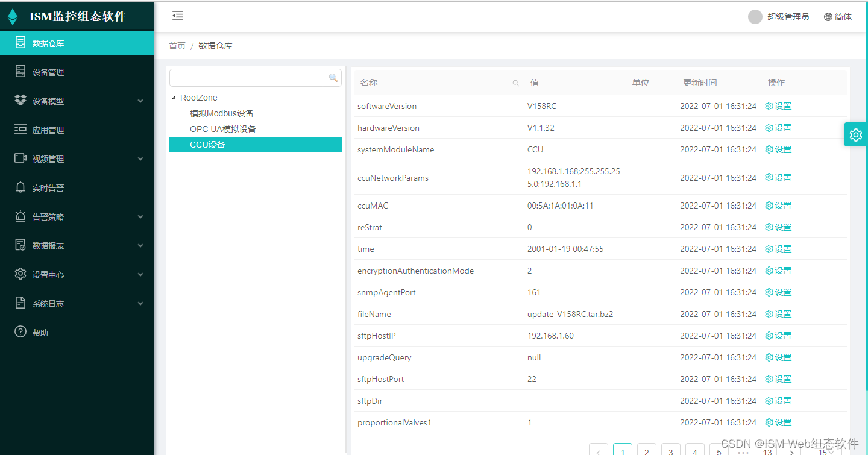The image size is (868, 455).
Task: Expand the 系统日志 submenu chevron
Action: point(140,304)
